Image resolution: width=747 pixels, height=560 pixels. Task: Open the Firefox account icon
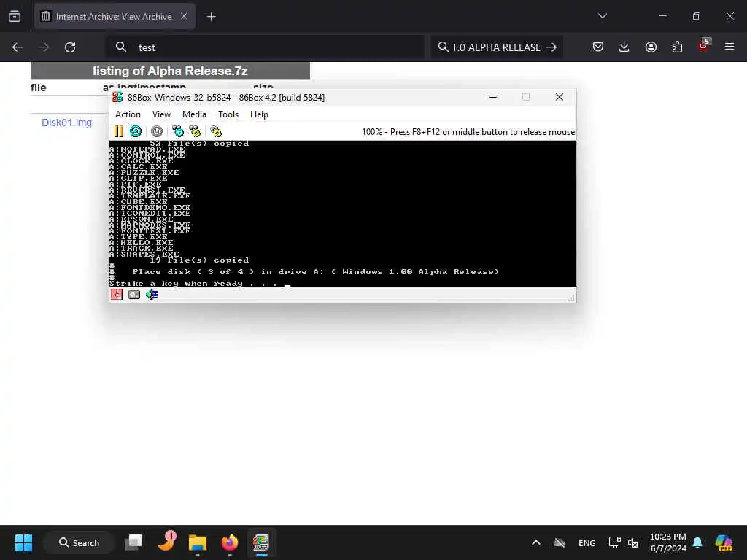[x=651, y=47]
